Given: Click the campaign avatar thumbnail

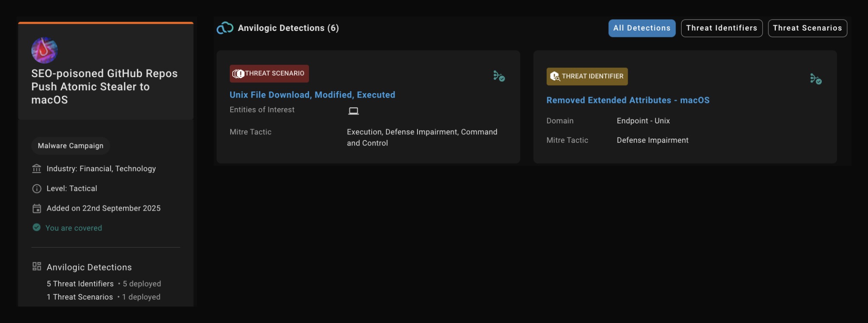Looking at the screenshot, I should tap(45, 50).
